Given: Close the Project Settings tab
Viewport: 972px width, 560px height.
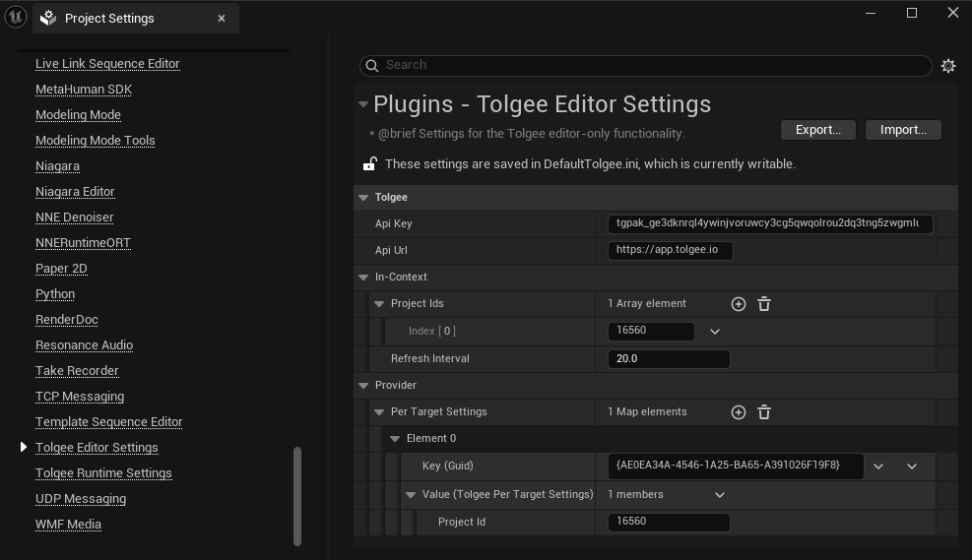Looking at the screenshot, I should coord(222,18).
